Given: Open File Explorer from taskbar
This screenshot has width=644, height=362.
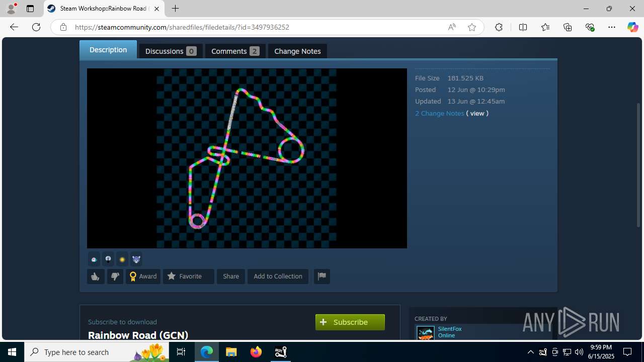Looking at the screenshot, I should [231, 352].
